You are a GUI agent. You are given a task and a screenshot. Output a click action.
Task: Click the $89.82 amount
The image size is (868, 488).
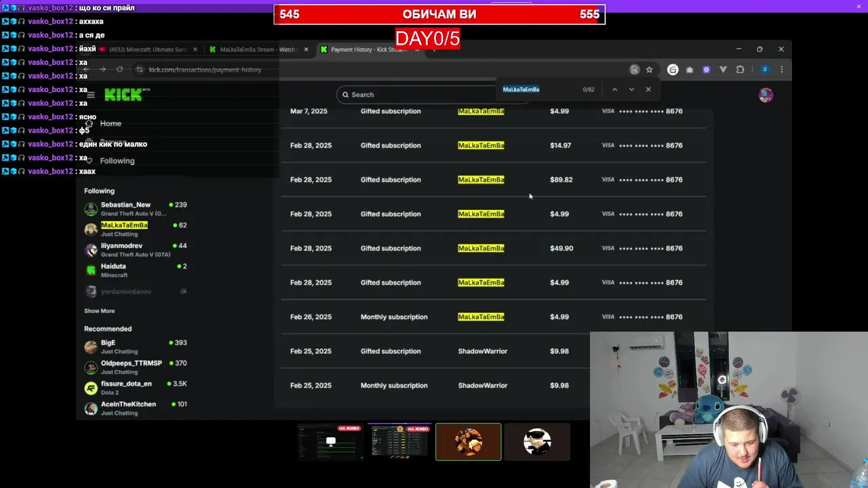(561, 180)
